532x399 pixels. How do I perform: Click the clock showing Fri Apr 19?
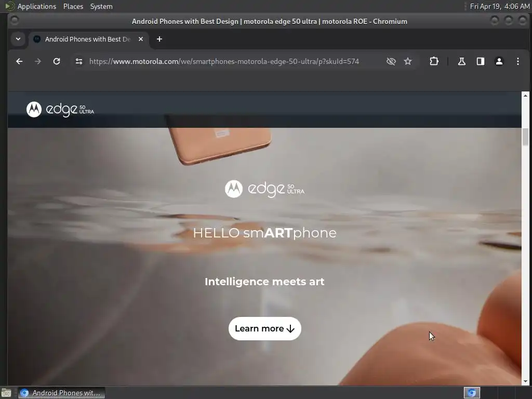point(499,6)
